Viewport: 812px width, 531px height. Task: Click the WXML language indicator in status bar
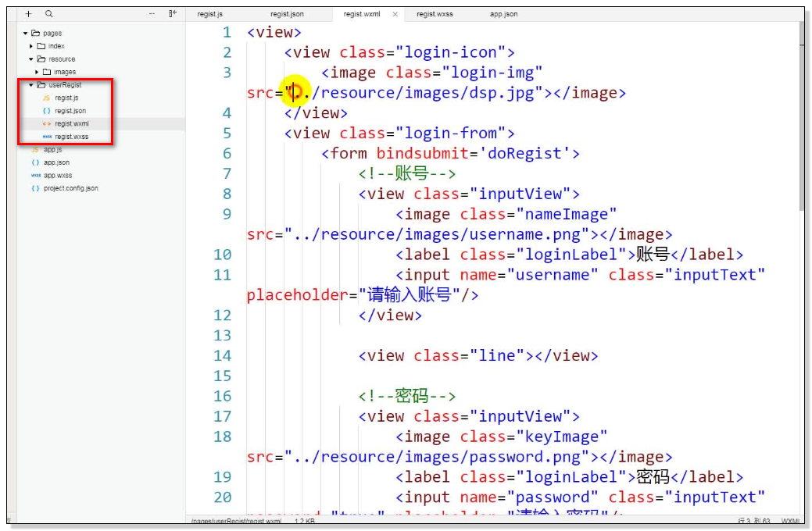(790, 521)
